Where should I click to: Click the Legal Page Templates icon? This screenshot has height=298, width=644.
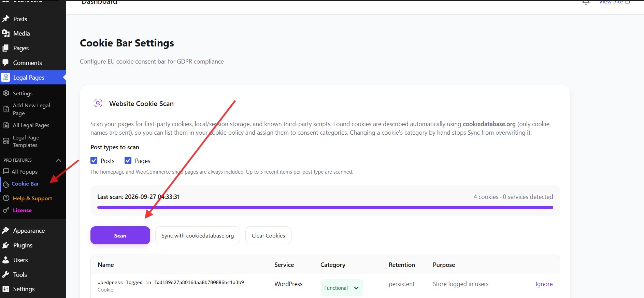[x=6, y=141]
